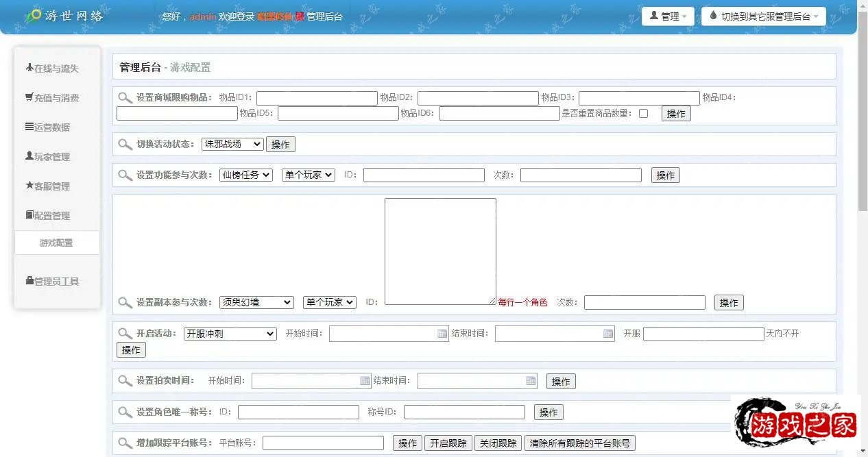Click the magnifier icon beside 切换活动状态
This screenshot has height=457, width=868.
pos(125,145)
